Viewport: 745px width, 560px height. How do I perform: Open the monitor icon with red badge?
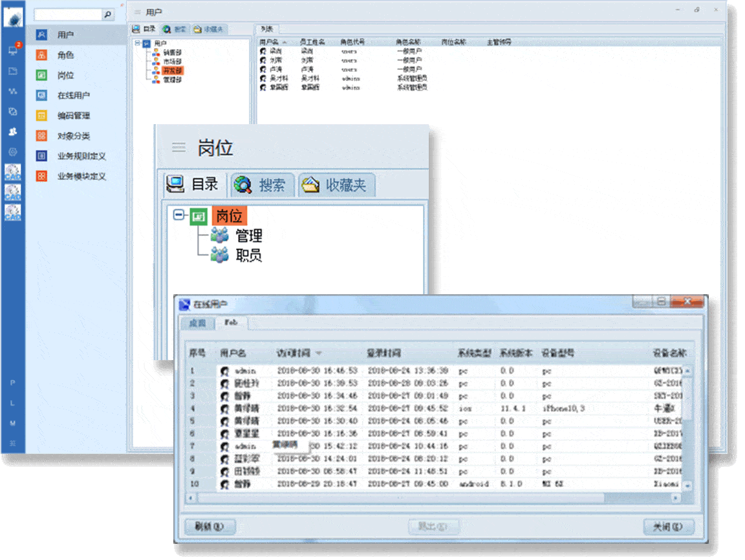[x=13, y=50]
